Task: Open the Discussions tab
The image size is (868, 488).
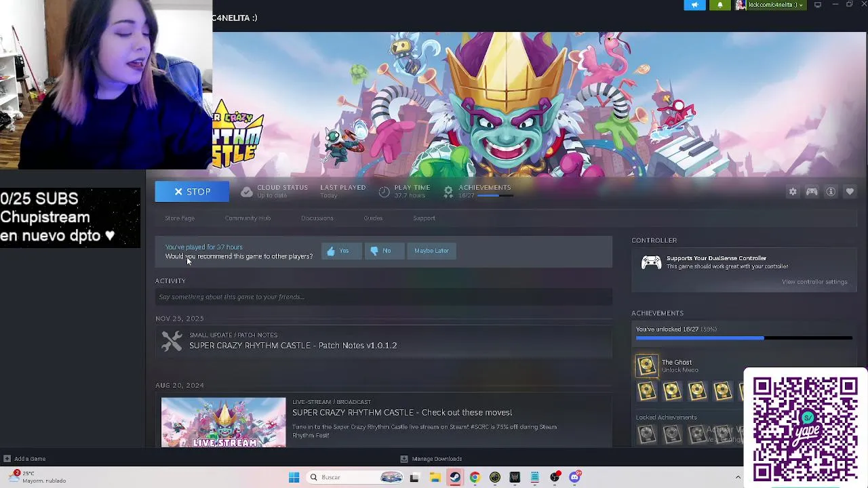Action: (317, 218)
